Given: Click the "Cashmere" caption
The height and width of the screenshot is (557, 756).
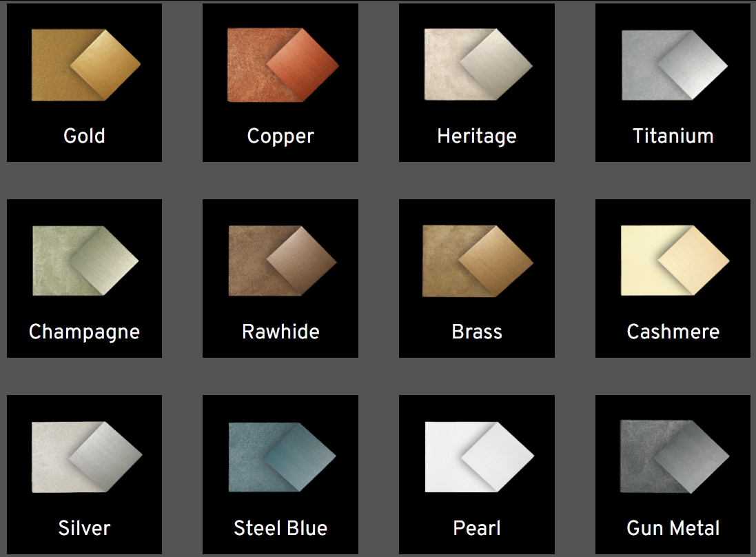Looking at the screenshot, I should (x=673, y=332).
